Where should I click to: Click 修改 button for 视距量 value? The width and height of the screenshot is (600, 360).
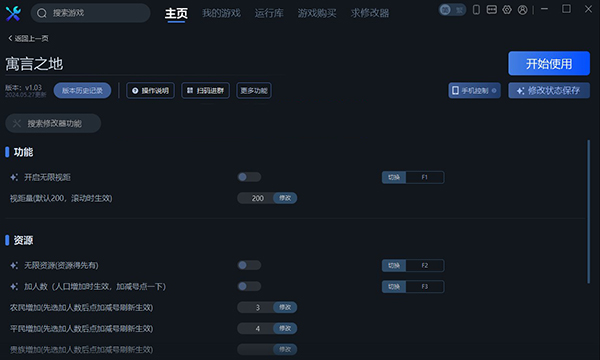tap(285, 198)
